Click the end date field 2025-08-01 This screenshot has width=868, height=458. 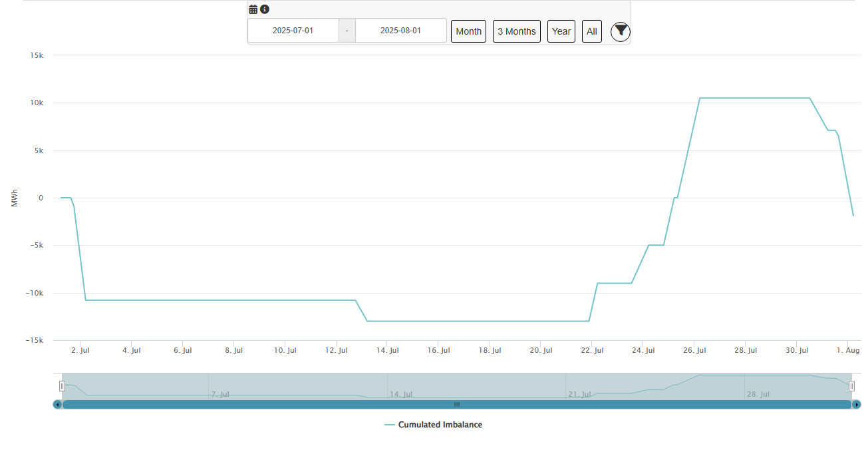[x=400, y=31]
